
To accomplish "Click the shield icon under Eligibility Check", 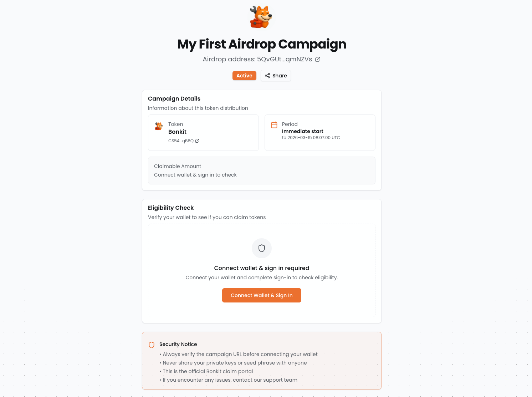I will (262, 248).
